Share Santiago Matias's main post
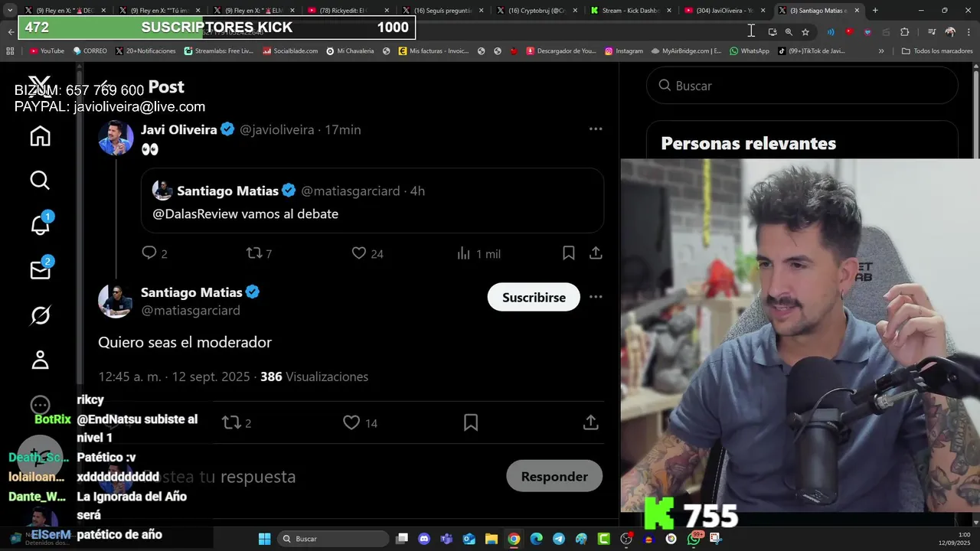Screen dimensions: 980x551 point(590,422)
